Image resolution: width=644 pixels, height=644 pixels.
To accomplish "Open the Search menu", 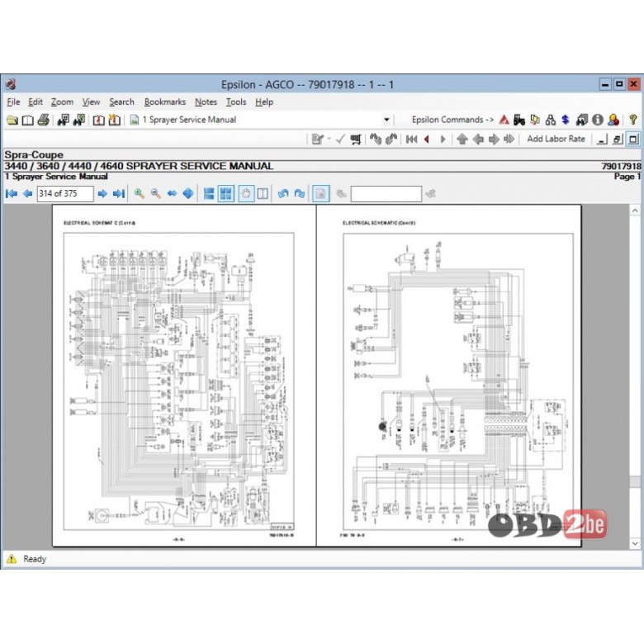I will 121,102.
